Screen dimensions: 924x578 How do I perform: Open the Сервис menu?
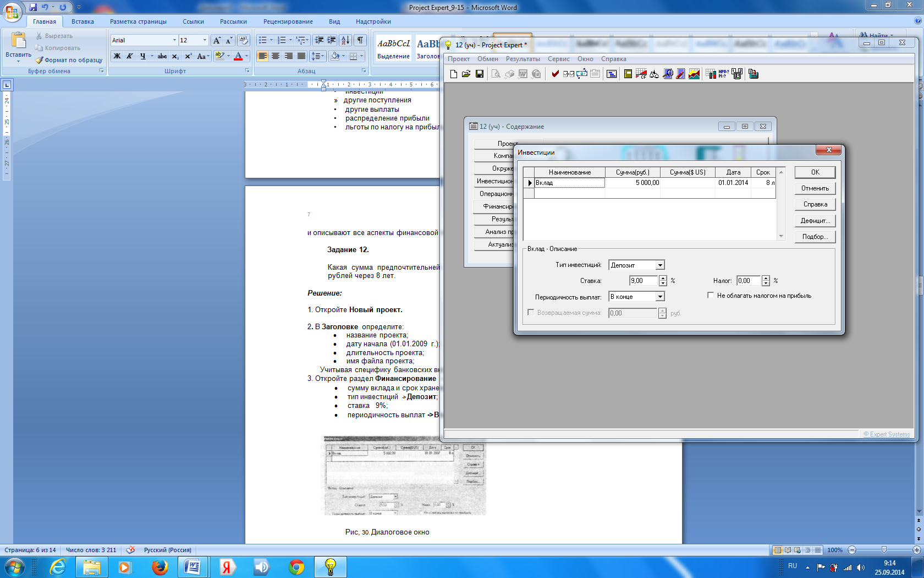point(558,59)
